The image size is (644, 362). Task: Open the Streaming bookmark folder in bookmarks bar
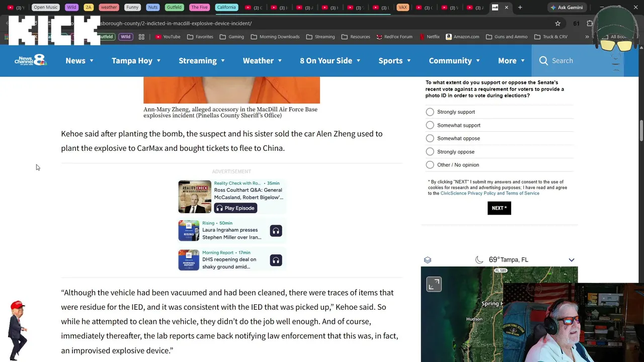tap(320, 37)
